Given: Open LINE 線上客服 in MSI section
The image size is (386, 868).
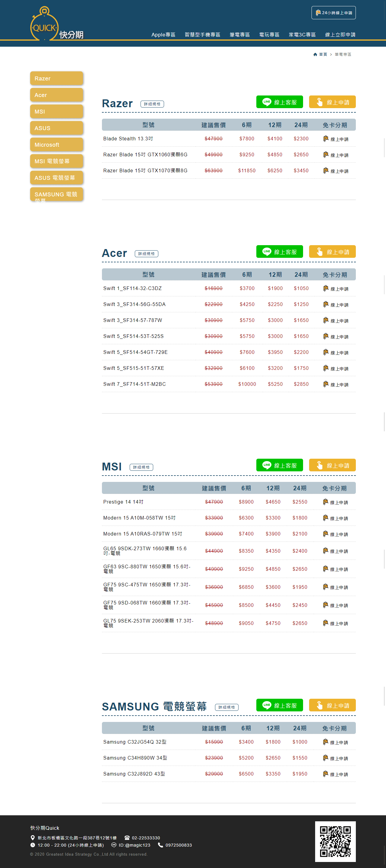Looking at the screenshot, I should click(x=279, y=465).
